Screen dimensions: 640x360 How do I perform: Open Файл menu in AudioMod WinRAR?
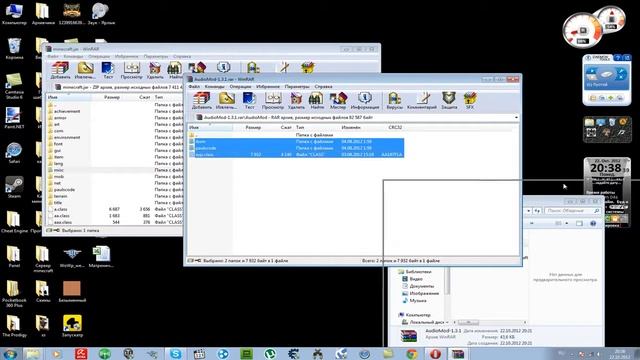[194, 87]
